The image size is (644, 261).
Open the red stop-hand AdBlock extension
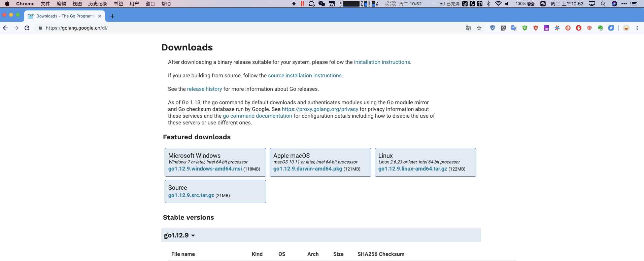pos(579,28)
